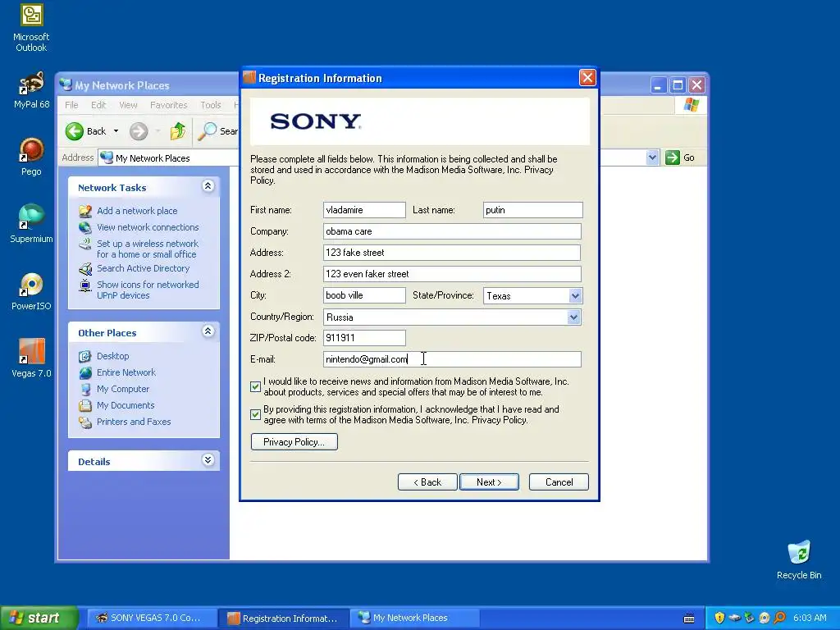Open the address bar dropdown arrow
Viewport: 840px width, 630px height.
[652, 157]
